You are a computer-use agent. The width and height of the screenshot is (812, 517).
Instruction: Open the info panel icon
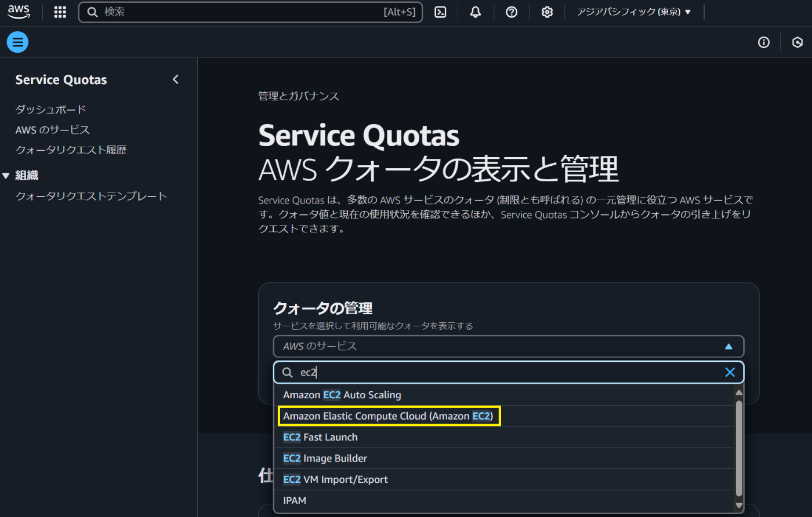764,42
